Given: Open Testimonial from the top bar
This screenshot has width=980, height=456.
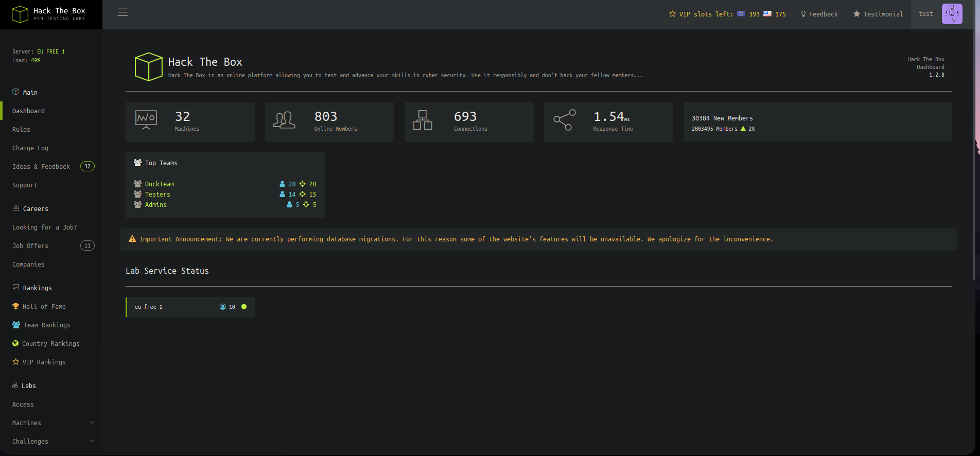Looking at the screenshot, I should (x=878, y=14).
